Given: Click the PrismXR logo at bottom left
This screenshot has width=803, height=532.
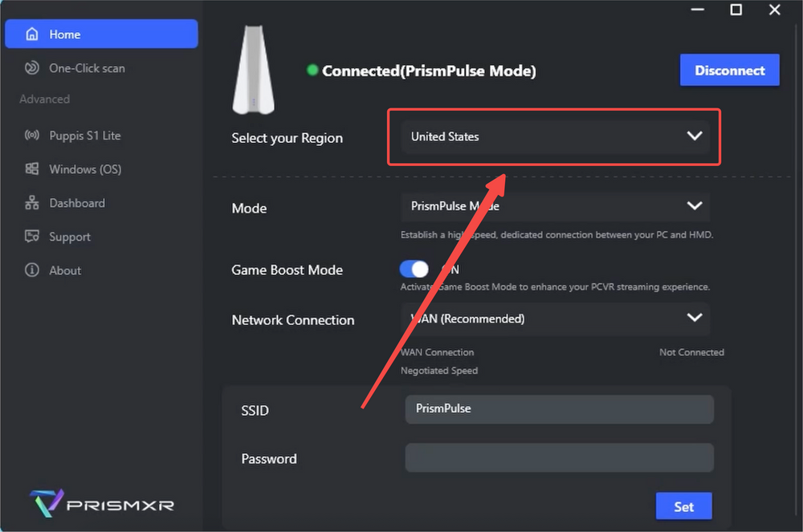Looking at the screenshot, I should coord(101,504).
